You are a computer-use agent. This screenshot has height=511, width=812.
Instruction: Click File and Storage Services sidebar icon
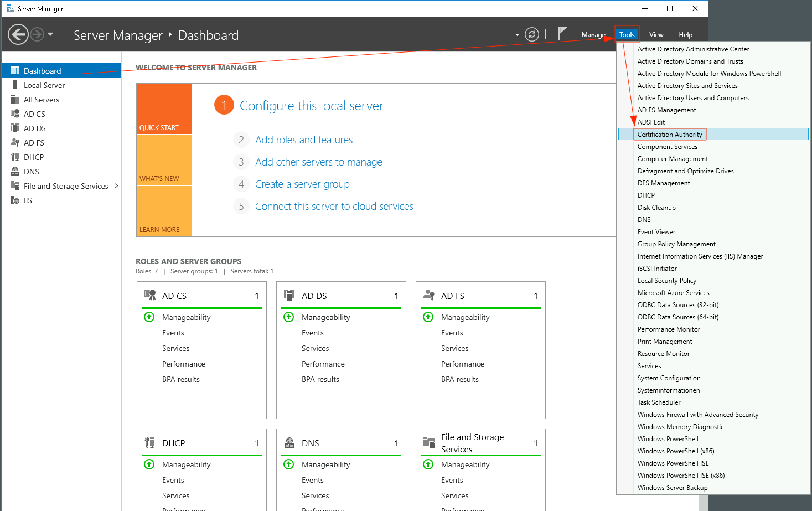[x=15, y=185]
